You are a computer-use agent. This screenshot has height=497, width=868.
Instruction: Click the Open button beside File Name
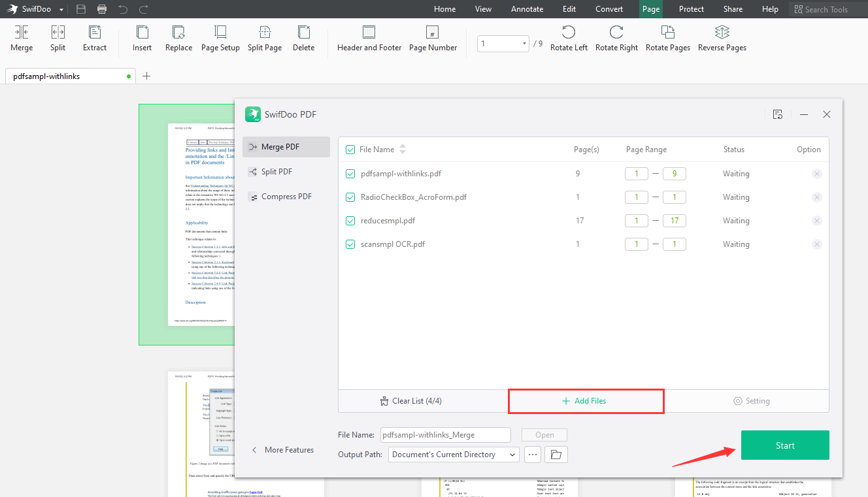pos(544,435)
